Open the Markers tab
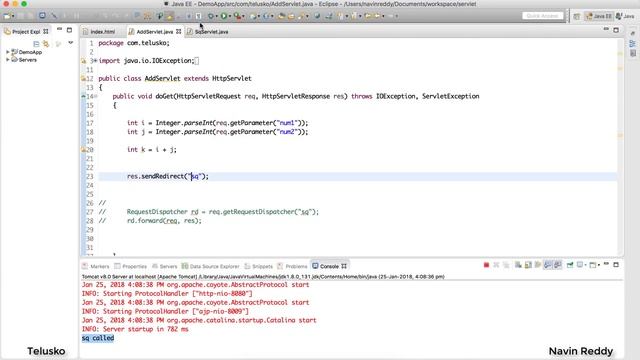The image size is (640, 360). (100, 266)
